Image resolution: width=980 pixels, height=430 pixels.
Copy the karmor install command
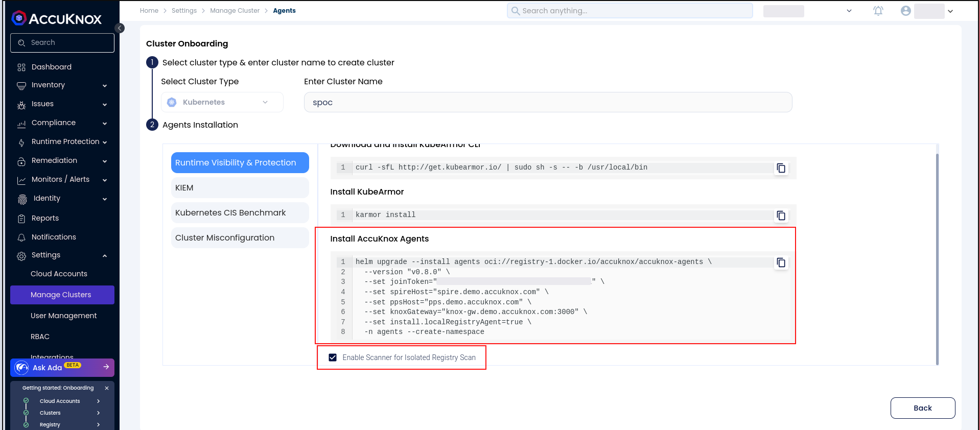coord(781,216)
